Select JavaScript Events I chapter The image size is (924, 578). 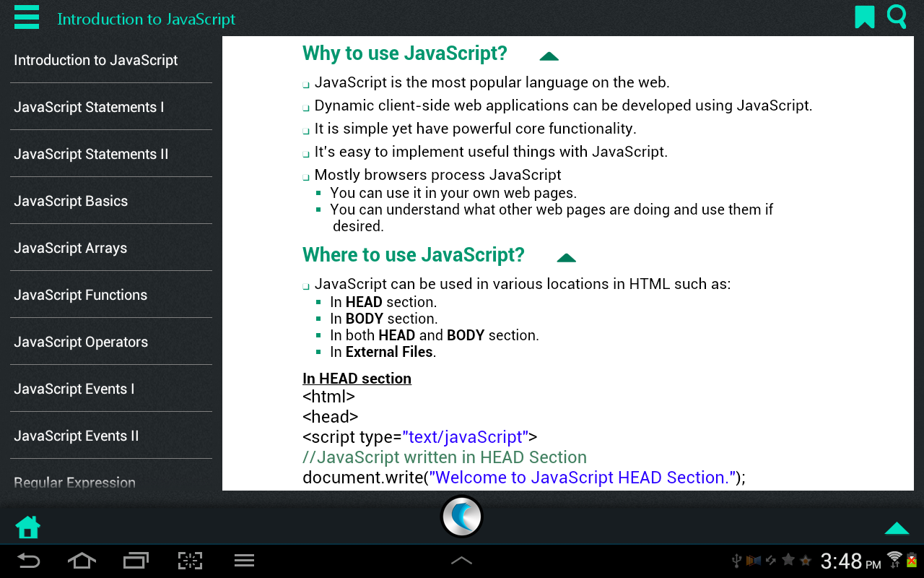(x=111, y=389)
